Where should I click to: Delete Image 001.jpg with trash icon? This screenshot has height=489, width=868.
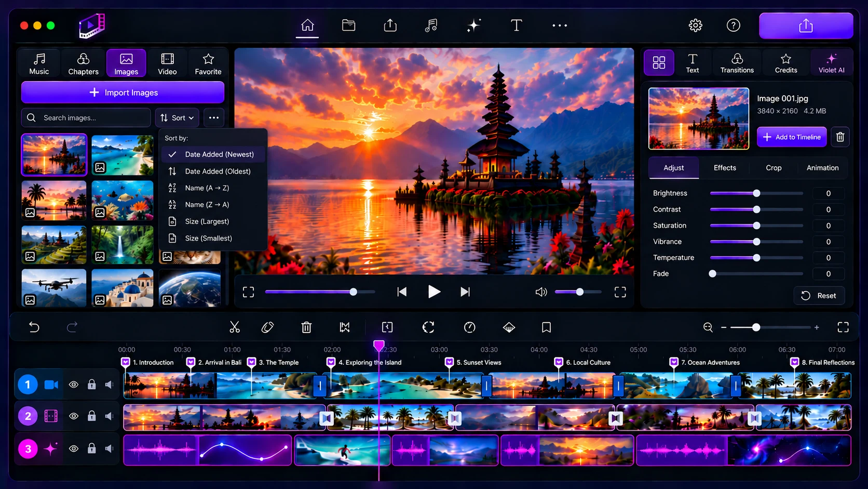tap(840, 137)
